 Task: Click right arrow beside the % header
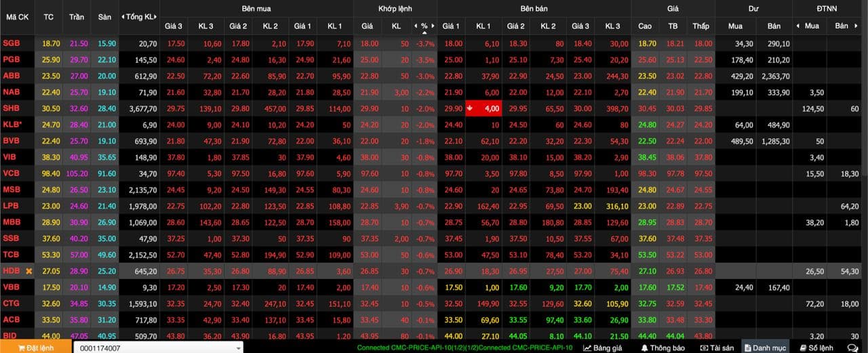coord(433,26)
